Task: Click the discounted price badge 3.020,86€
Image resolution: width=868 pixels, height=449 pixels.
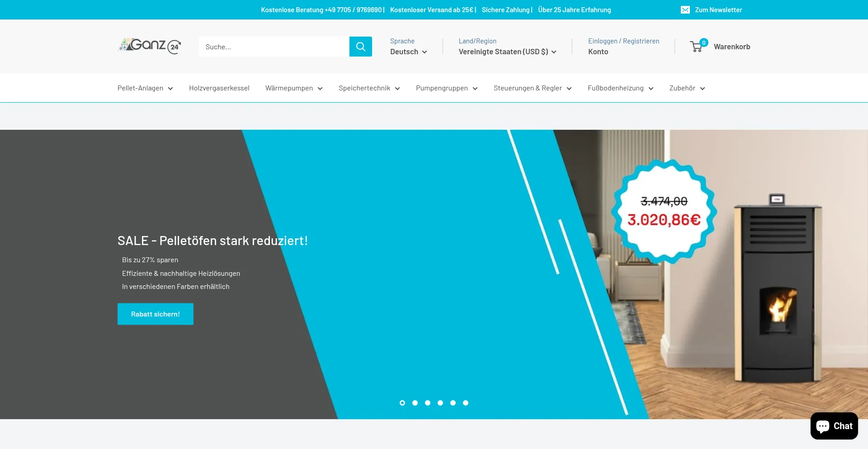Action: (664, 220)
